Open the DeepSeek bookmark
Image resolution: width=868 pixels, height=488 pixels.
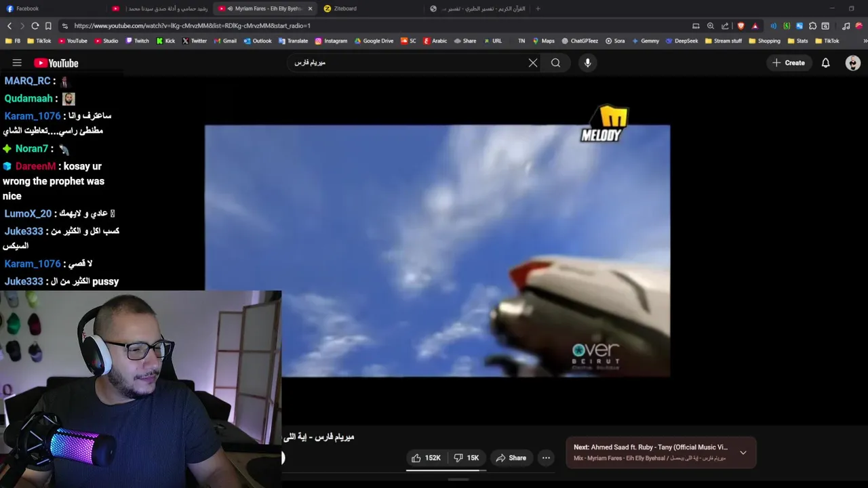click(x=682, y=41)
